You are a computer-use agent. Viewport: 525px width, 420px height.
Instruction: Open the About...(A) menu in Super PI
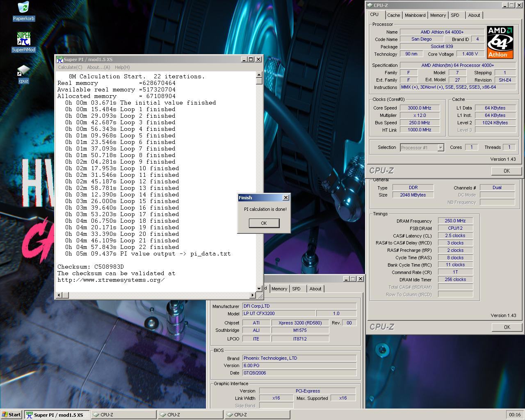(x=98, y=67)
